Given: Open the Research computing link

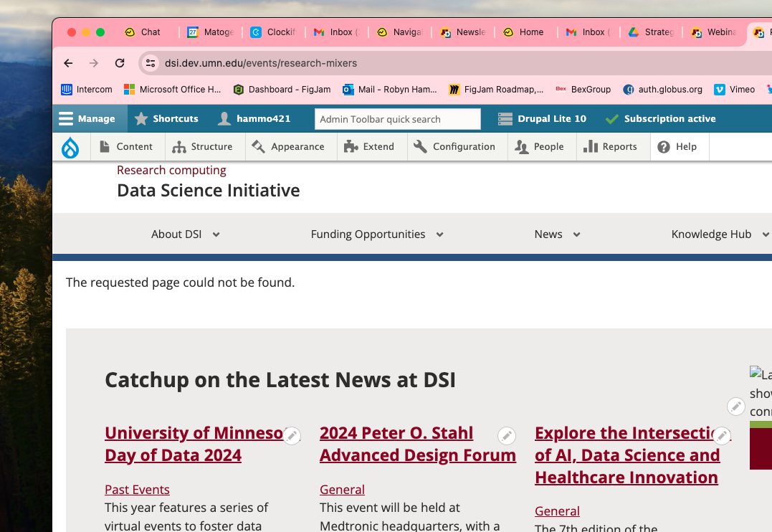Looking at the screenshot, I should [x=171, y=170].
